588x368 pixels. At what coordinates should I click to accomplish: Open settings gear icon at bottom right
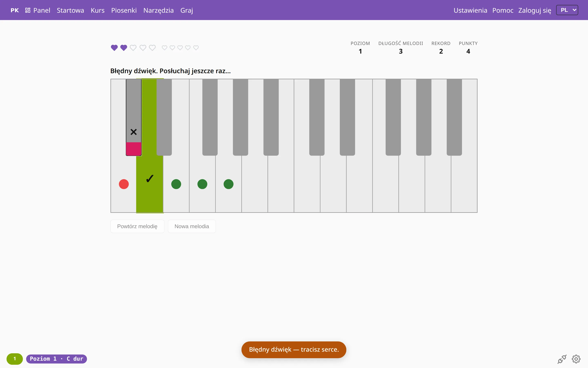tap(576, 359)
